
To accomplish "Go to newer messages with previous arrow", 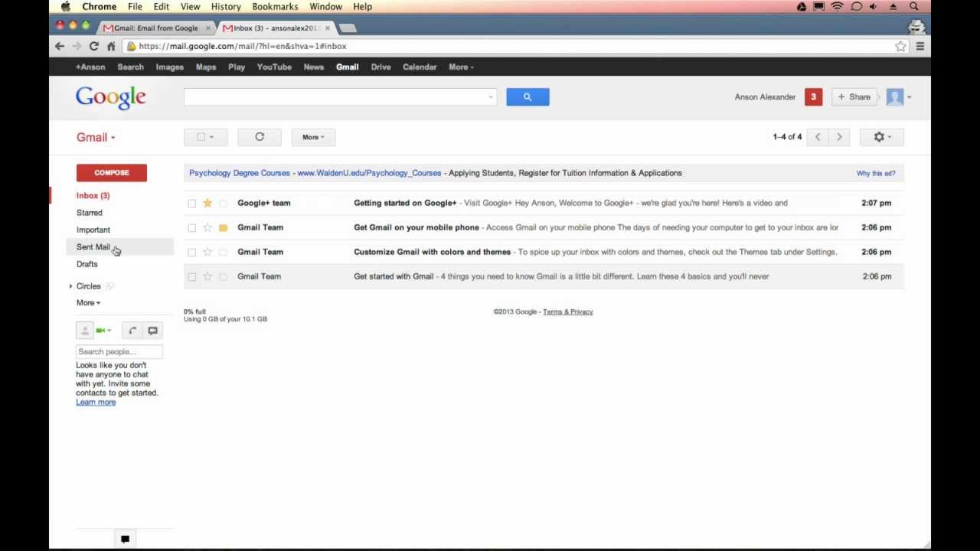I will pos(818,137).
